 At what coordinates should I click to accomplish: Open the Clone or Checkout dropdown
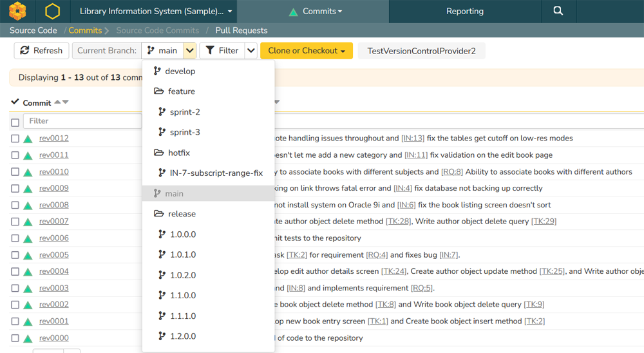[307, 51]
